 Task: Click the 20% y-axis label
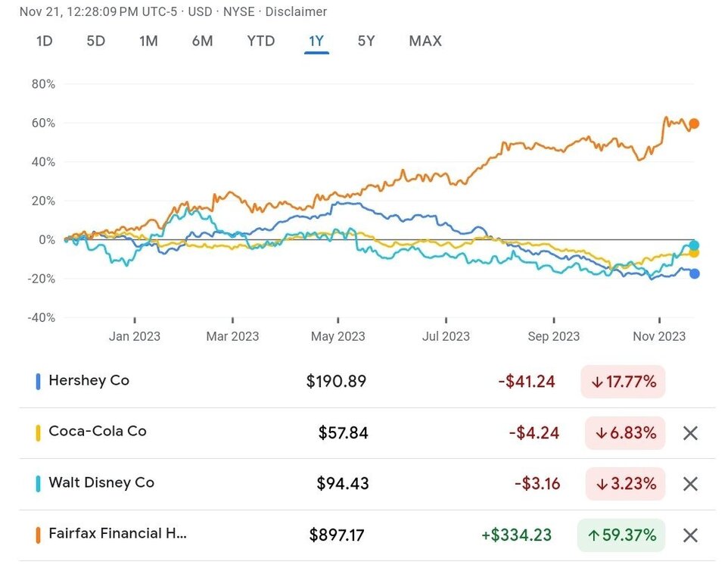coord(43,201)
